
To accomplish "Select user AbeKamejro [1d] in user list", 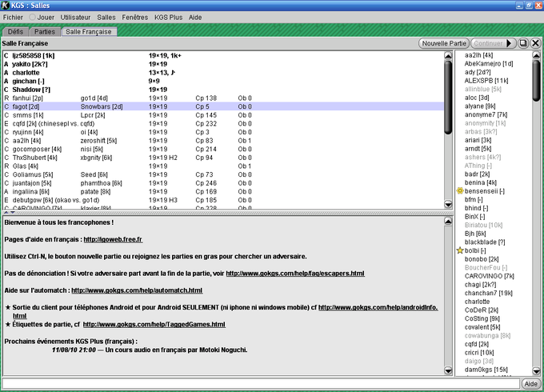I will 489,63.
